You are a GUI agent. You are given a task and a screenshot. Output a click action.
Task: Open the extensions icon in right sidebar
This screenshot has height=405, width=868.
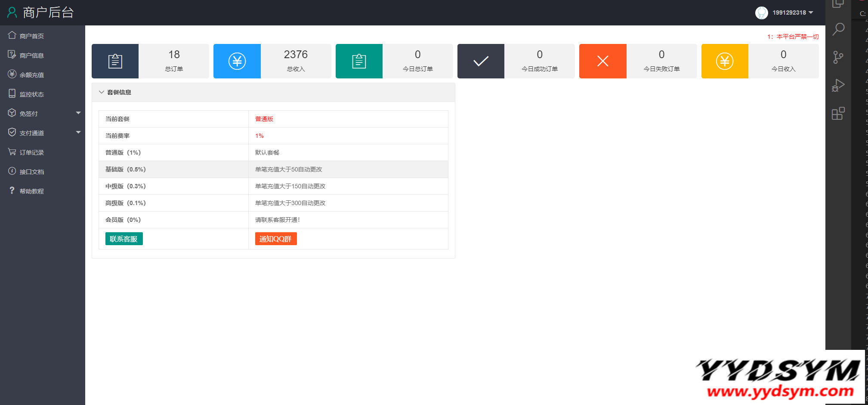pos(838,114)
